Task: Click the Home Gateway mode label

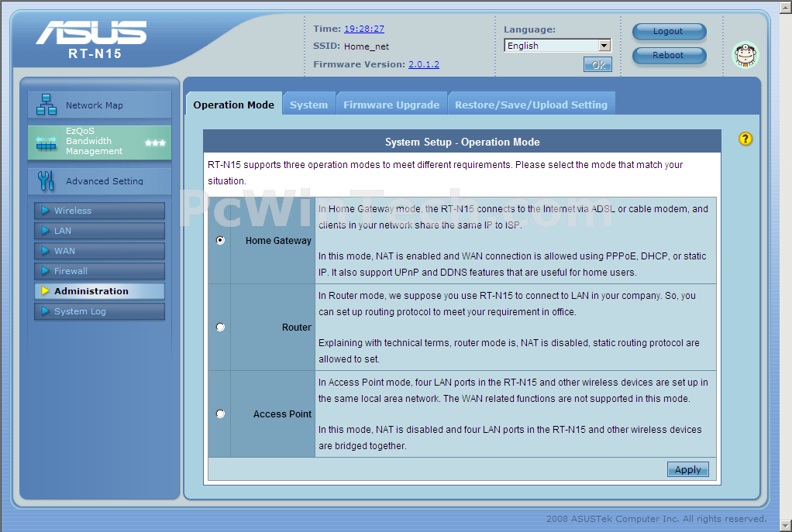Action: pyautogui.click(x=278, y=241)
